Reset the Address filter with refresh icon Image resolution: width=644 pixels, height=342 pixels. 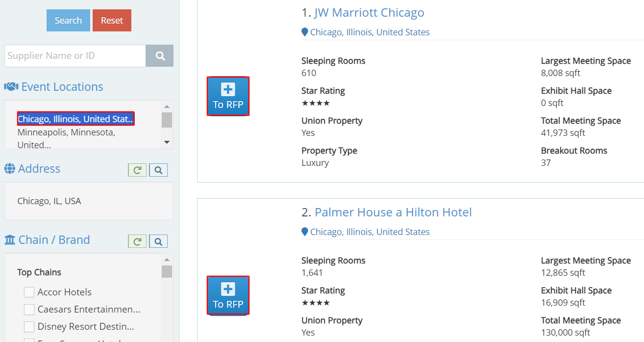(137, 170)
